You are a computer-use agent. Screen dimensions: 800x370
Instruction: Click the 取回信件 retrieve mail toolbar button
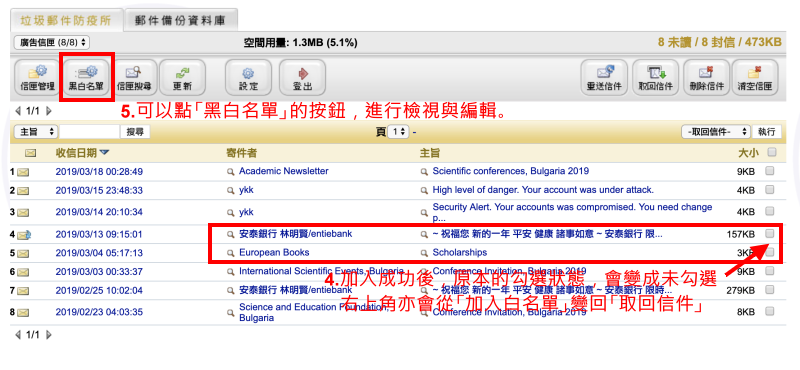pyautogui.click(x=655, y=77)
